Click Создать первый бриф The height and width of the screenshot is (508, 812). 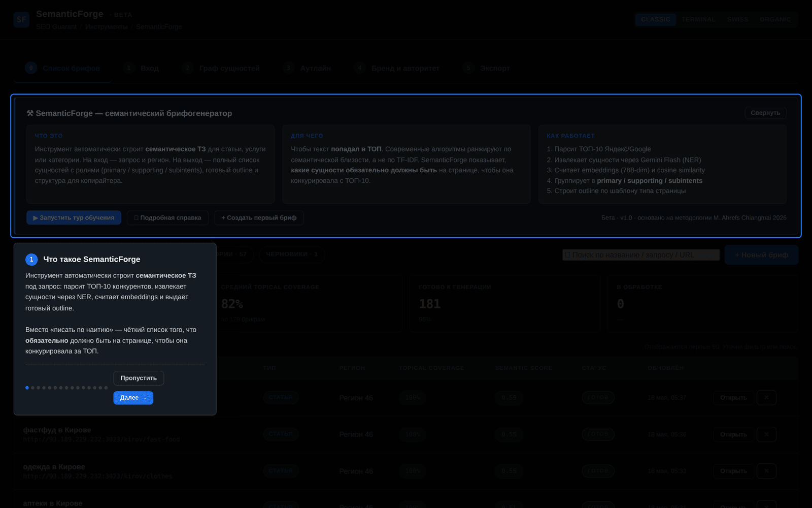pyautogui.click(x=259, y=217)
